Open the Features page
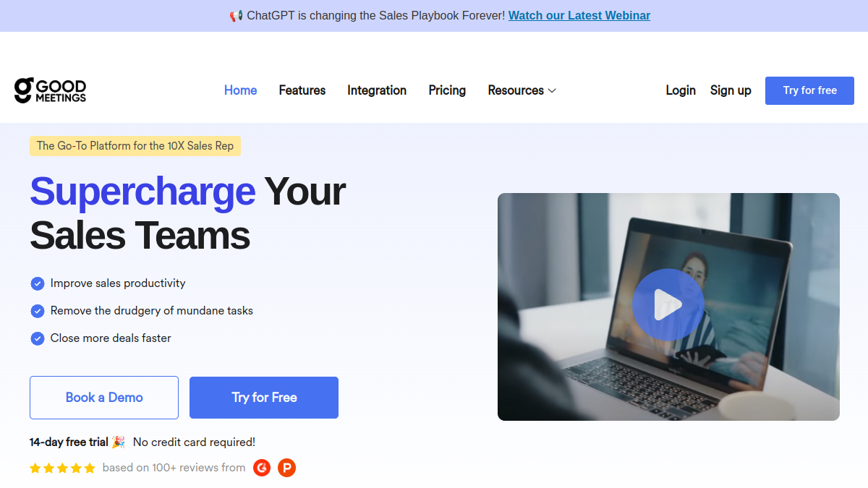 [302, 90]
